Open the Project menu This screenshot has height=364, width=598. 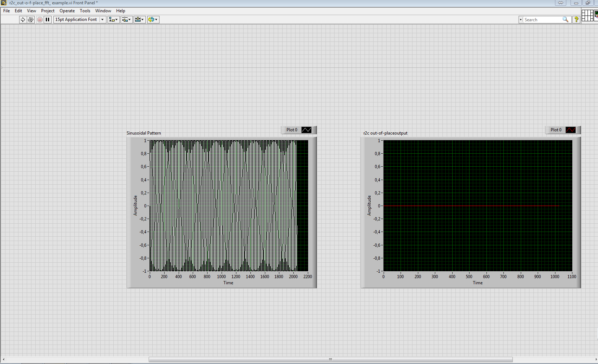(x=48, y=11)
